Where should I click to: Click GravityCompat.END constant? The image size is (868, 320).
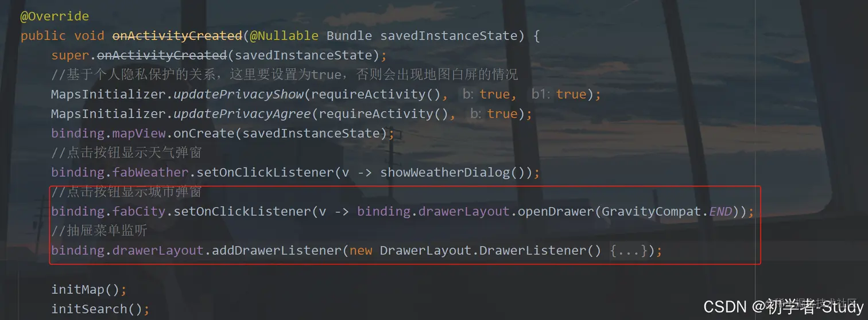coord(667,212)
